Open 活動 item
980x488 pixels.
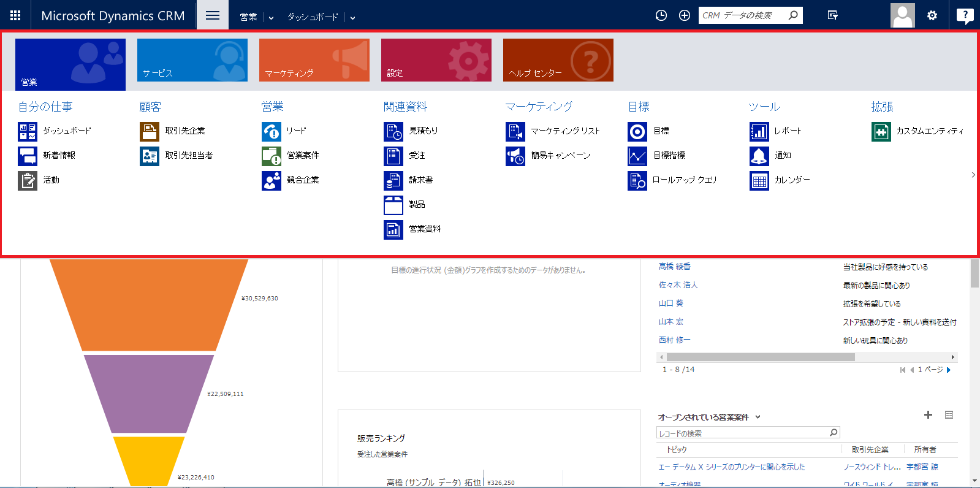point(39,180)
